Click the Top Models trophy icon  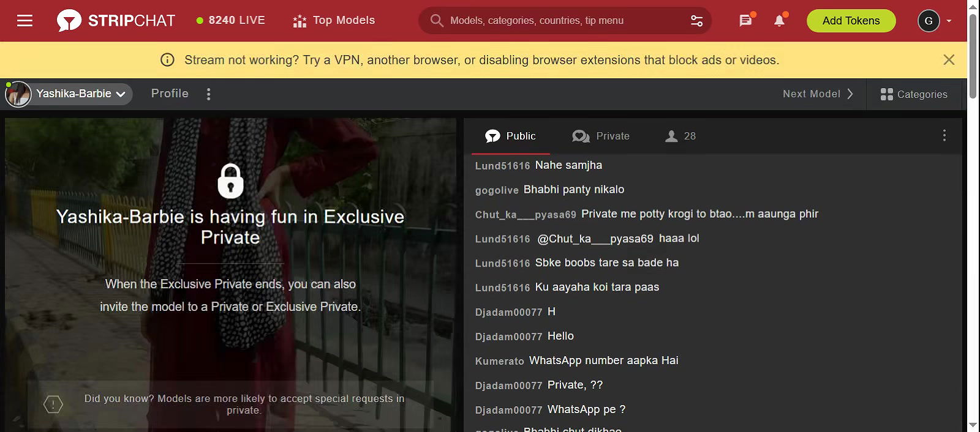[x=300, y=21]
